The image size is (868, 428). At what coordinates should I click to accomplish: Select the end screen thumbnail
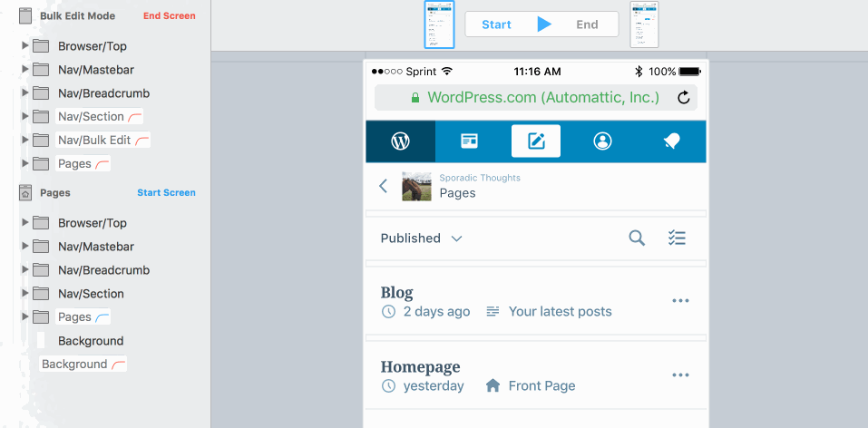(644, 24)
